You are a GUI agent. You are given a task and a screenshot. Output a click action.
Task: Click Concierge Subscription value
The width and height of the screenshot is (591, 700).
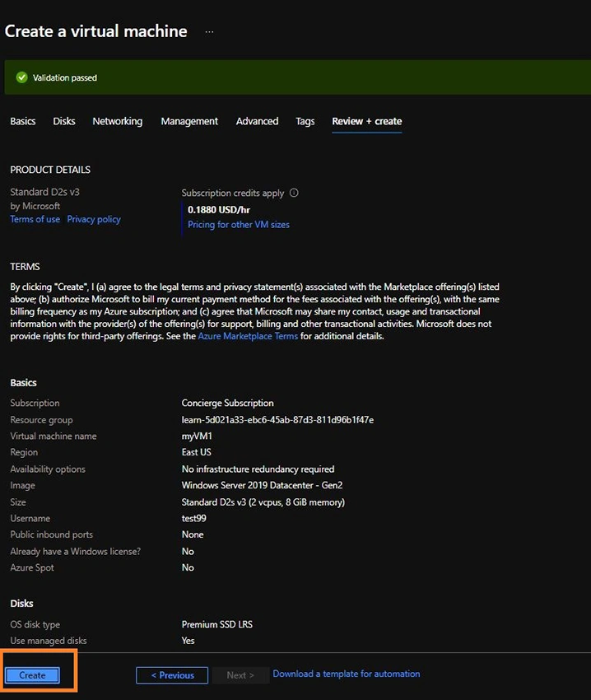pyautogui.click(x=227, y=403)
